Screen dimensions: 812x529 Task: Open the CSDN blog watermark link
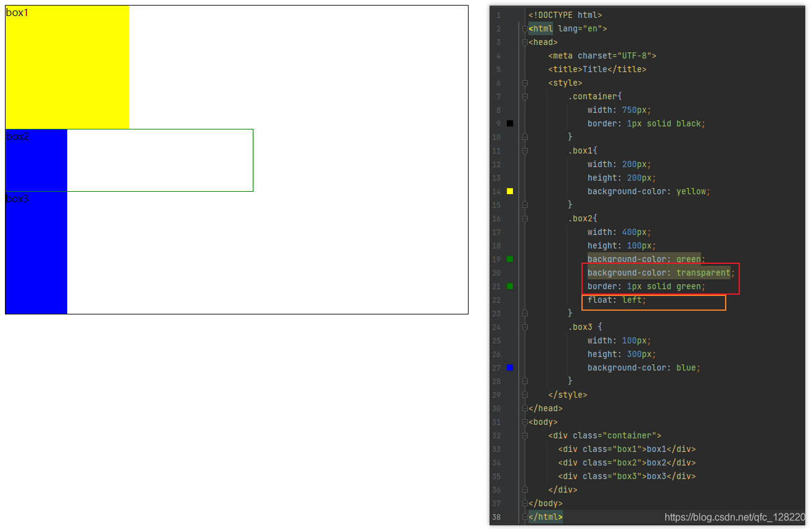pos(734,517)
